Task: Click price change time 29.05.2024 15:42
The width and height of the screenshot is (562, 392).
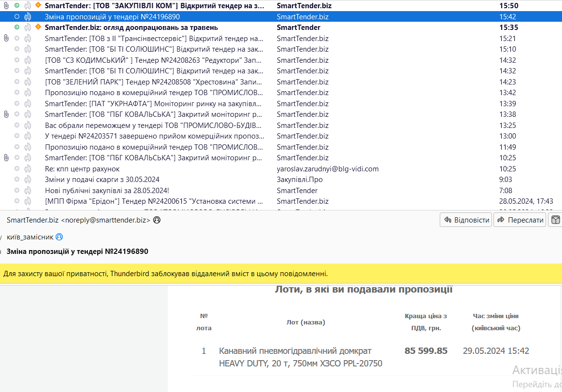Action: point(496,351)
